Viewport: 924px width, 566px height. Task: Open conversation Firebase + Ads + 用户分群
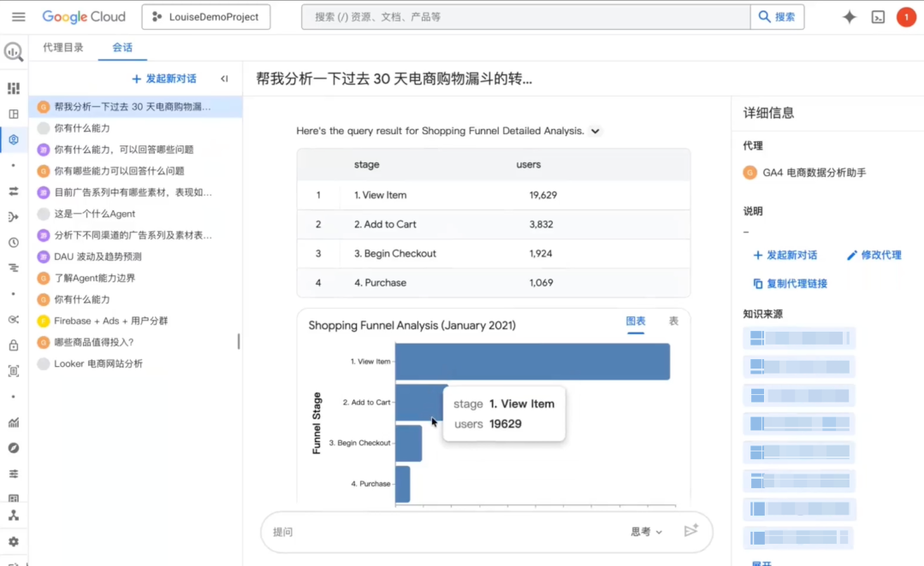pyautogui.click(x=135, y=321)
